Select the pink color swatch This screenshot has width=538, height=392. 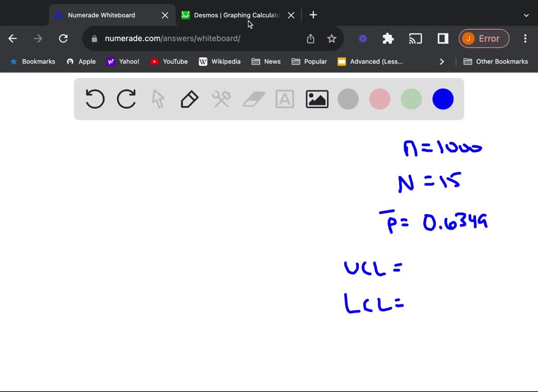click(379, 99)
